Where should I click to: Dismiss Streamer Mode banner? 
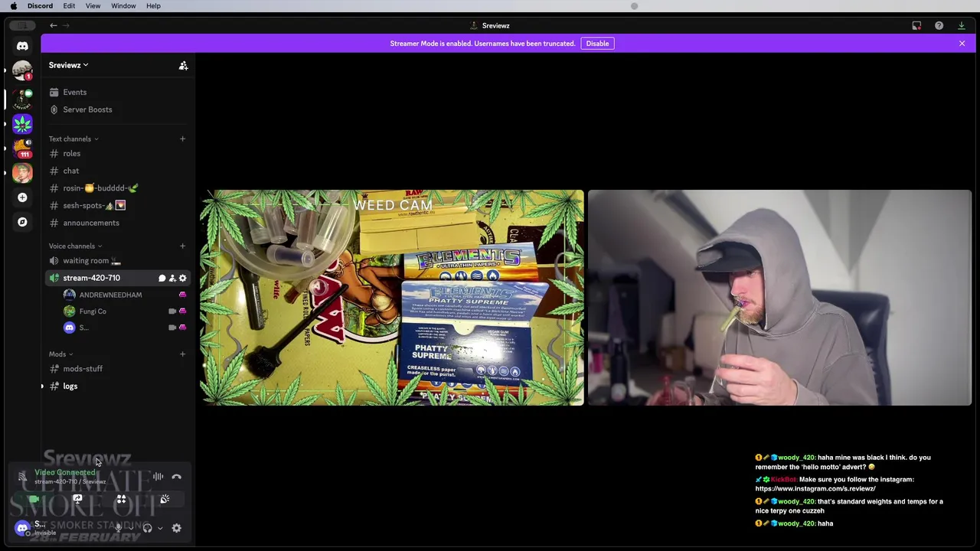tap(962, 44)
